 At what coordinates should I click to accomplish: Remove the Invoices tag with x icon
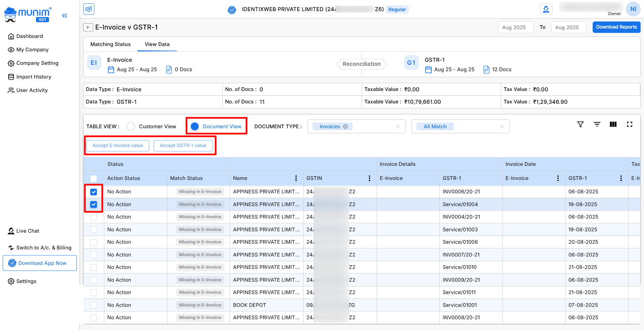[345, 127]
